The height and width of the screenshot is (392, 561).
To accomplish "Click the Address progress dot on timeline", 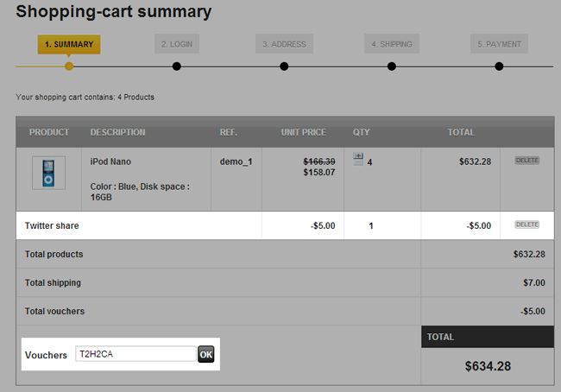I will click(284, 66).
